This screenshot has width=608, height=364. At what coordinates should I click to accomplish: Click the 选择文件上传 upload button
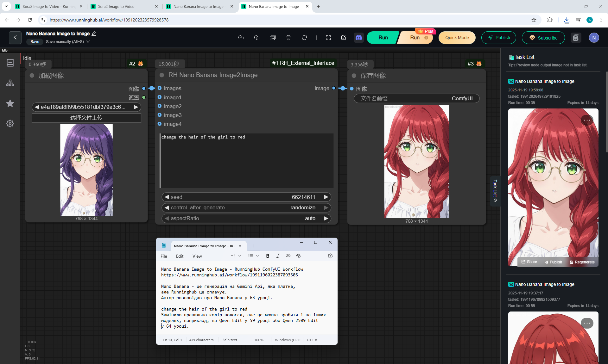click(86, 118)
